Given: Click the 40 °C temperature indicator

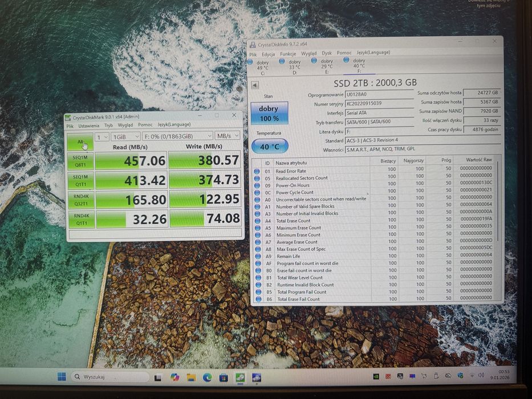Looking at the screenshot, I should pos(270,146).
